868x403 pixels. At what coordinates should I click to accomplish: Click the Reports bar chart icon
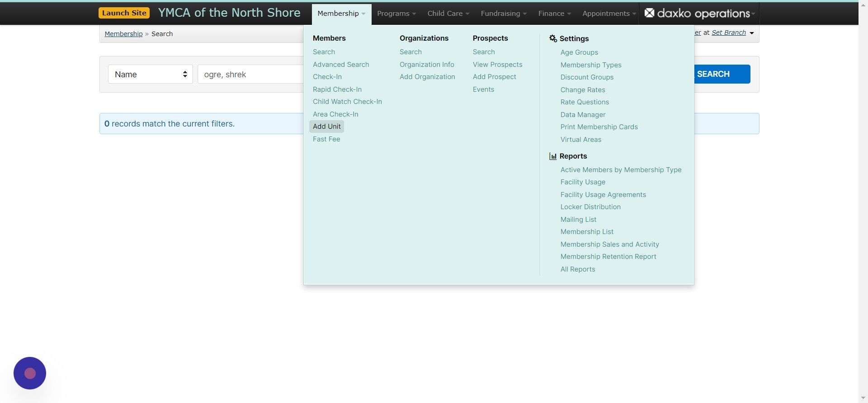(x=553, y=156)
